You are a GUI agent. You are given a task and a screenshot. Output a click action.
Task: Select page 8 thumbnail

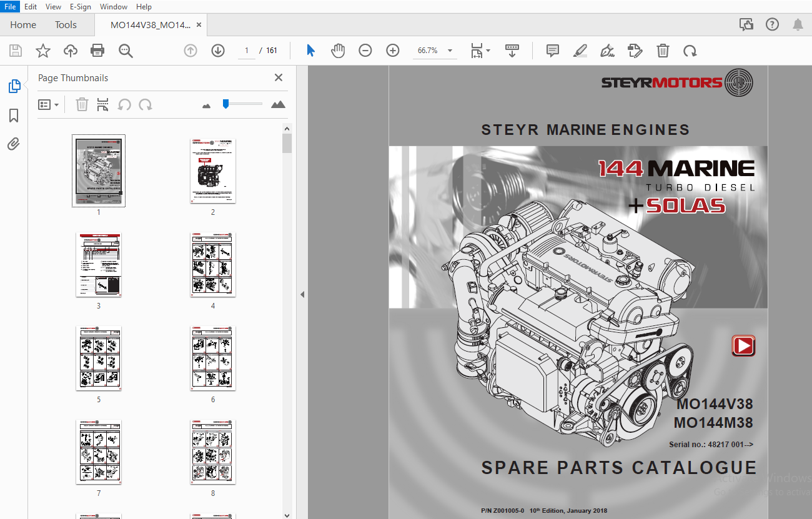tap(213, 452)
